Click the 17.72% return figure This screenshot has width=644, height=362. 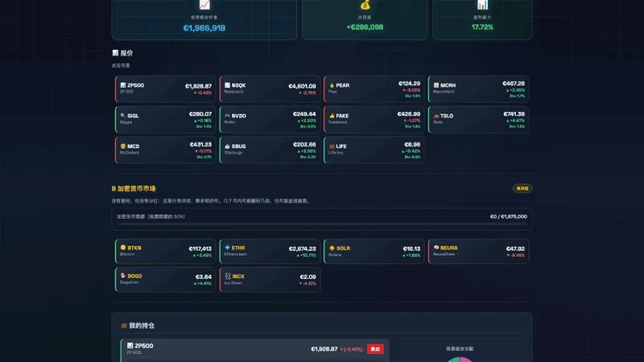[x=482, y=27]
